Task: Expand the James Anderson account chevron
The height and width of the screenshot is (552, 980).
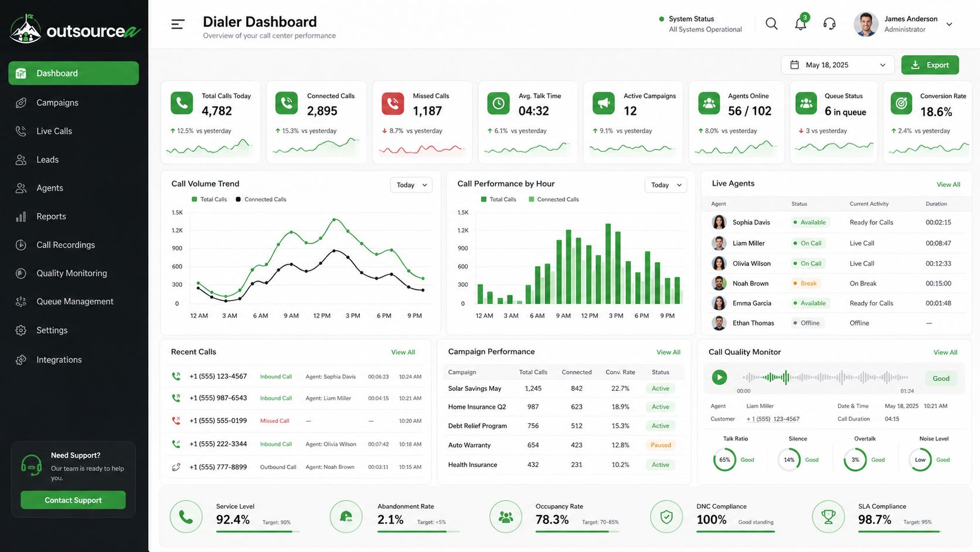Action: point(949,25)
